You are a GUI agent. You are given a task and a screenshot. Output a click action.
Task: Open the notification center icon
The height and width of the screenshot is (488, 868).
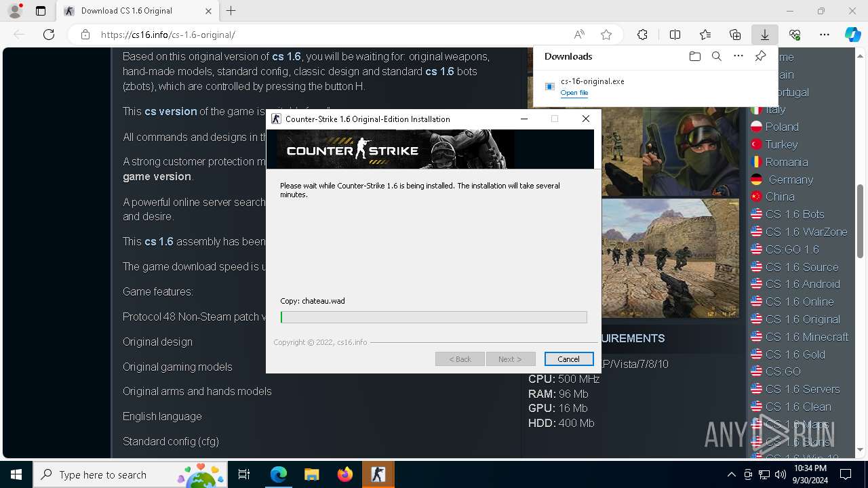(846, 474)
